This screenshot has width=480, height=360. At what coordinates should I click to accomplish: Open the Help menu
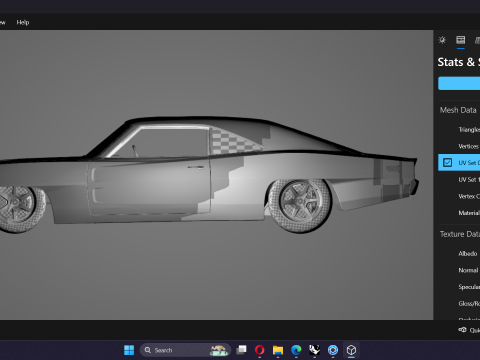[x=23, y=22]
